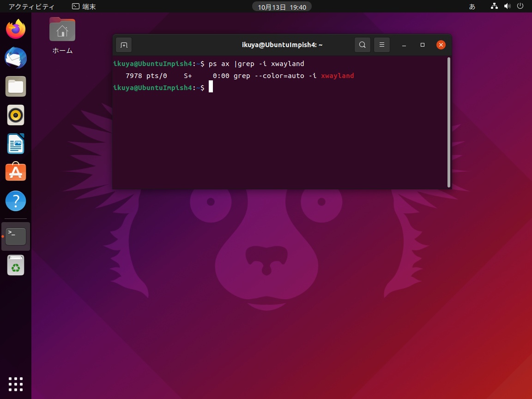The width and height of the screenshot is (532, 399).
Task: Click the volume speaker icon
Action: 507,6
